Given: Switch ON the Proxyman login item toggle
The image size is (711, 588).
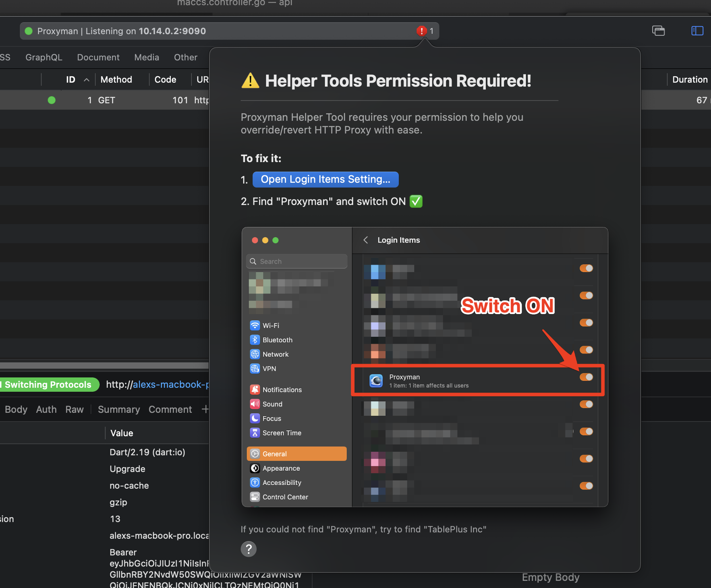Looking at the screenshot, I should [586, 377].
